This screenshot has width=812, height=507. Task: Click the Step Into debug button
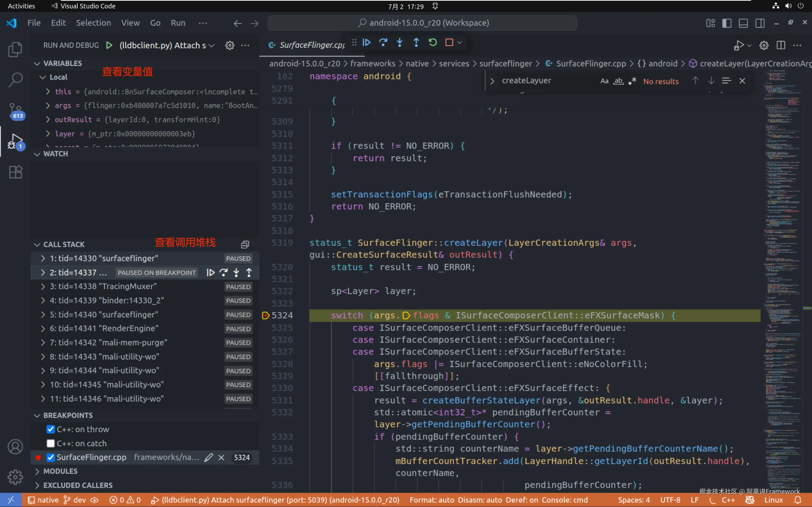400,43
